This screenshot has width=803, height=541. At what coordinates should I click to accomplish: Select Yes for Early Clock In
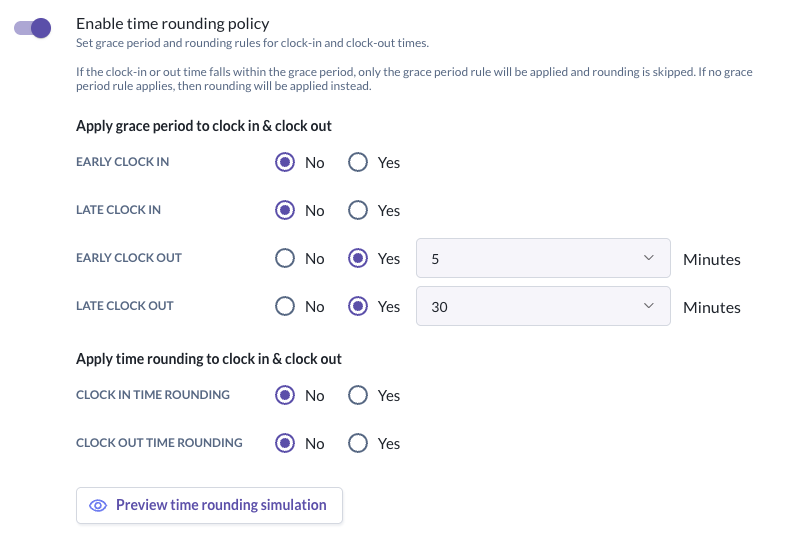[x=358, y=162]
